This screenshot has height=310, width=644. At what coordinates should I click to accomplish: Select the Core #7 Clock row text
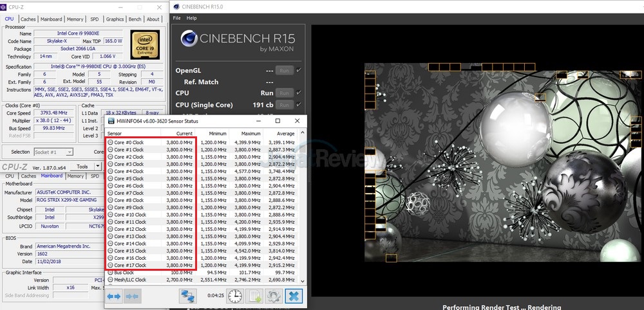129,193
